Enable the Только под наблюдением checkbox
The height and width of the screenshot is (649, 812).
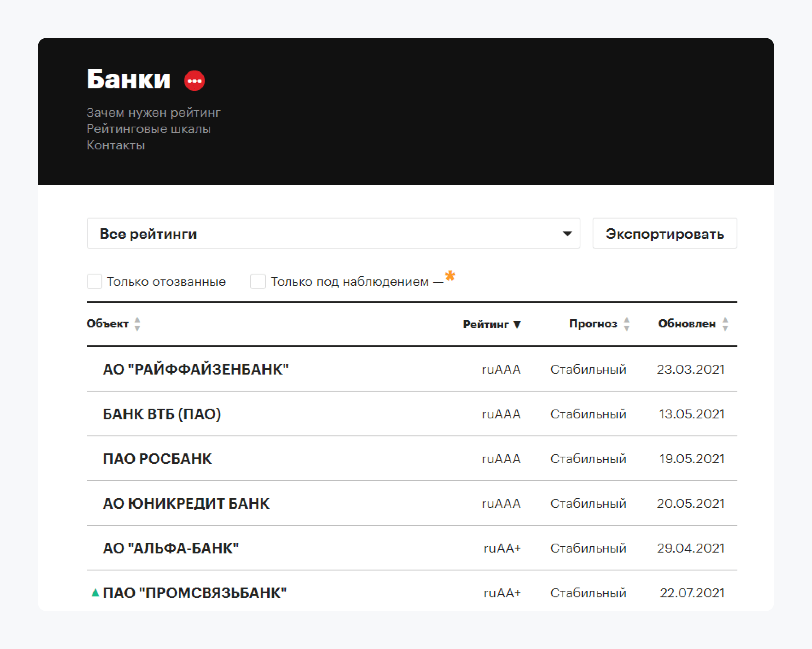coord(258,282)
